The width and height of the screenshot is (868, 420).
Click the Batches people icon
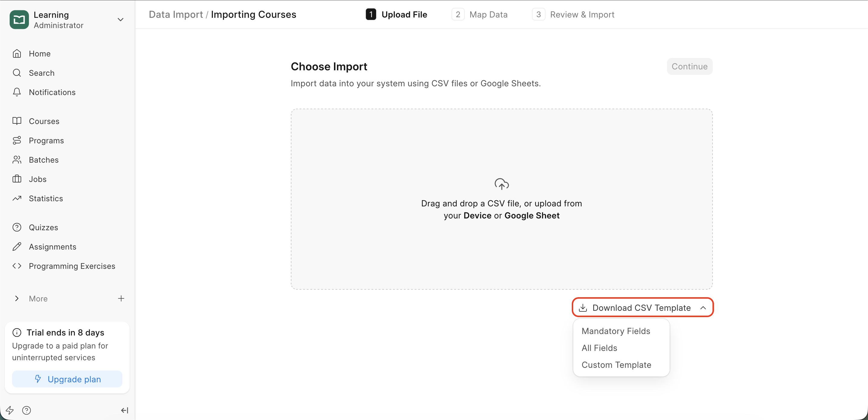(x=17, y=160)
